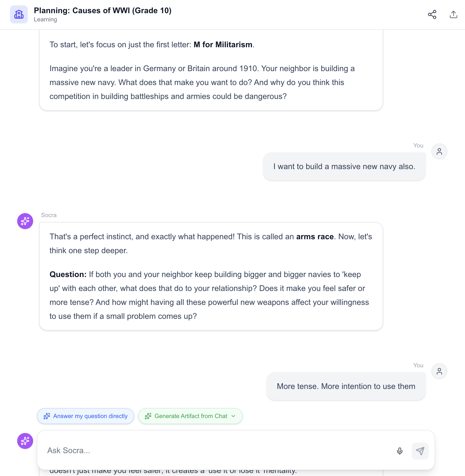The width and height of the screenshot is (465, 476).
Task: Select the "More tense" user message bubble
Action: (x=346, y=386)
